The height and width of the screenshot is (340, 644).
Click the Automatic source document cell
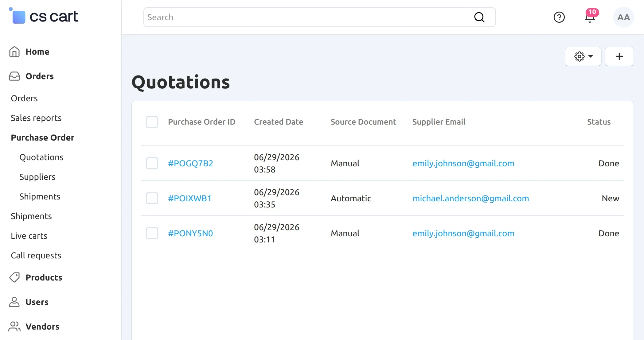(351, 198)
